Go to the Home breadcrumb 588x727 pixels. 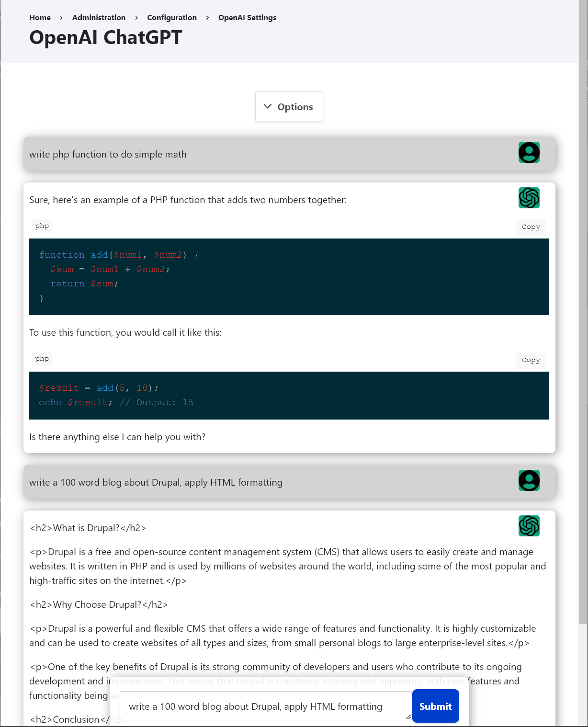click(x=40, y=17)
